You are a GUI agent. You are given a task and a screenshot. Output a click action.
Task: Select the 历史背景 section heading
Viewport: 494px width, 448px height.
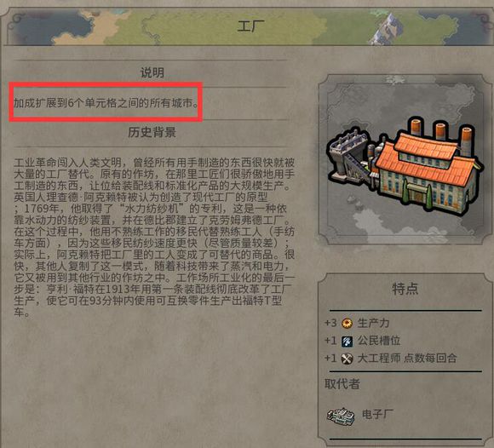coord(152,132)
